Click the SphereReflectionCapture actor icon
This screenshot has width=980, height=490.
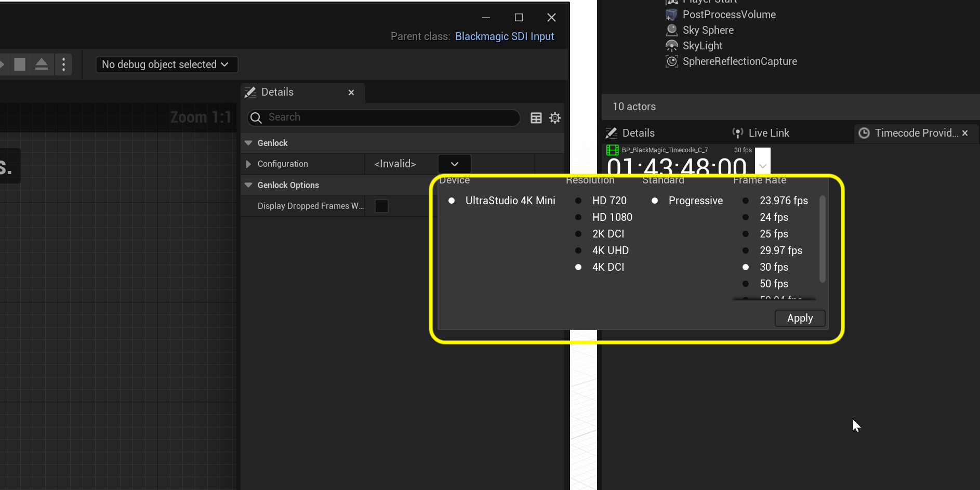tap(672, 61)
